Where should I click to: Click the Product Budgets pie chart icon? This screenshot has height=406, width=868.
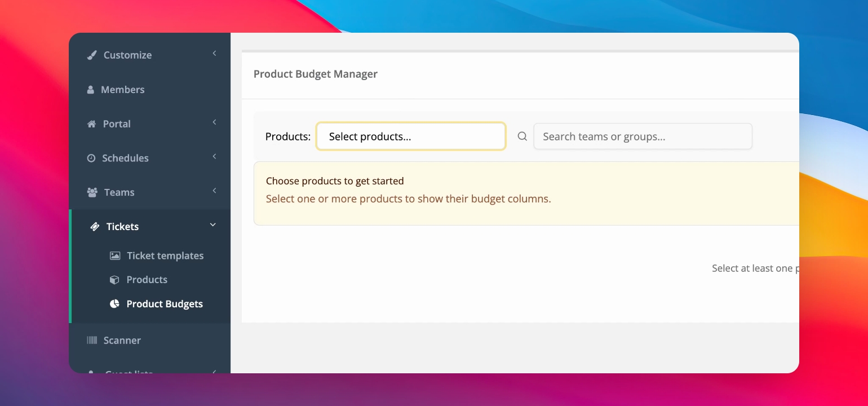click(x=114, y=304)
